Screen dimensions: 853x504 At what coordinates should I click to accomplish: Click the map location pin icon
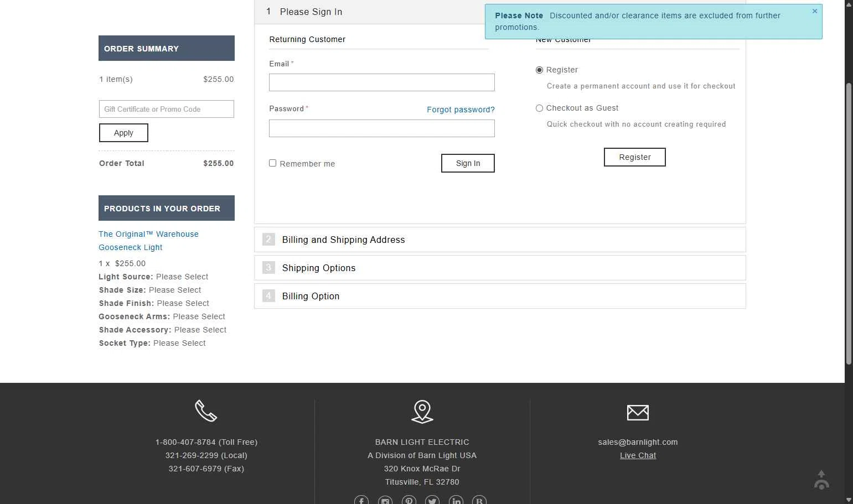pyautogui.click(x=422, y=412)
